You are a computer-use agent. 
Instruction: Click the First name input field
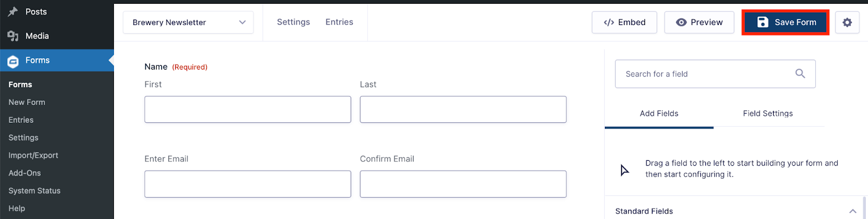pyautogui.click(x=247, y=109)
